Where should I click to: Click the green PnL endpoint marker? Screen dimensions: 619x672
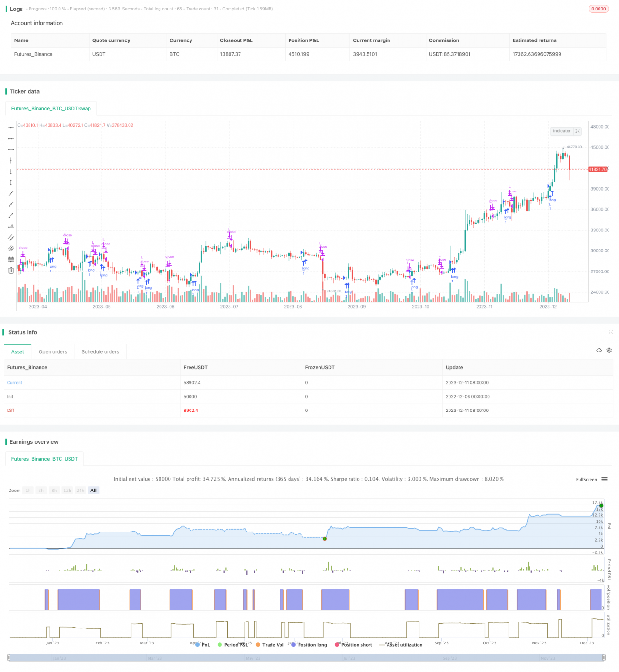[x=601, y=505]
